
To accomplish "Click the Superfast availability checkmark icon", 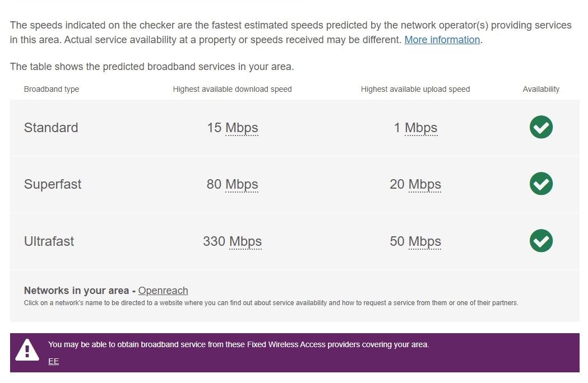I will click(x=541, y=184).
